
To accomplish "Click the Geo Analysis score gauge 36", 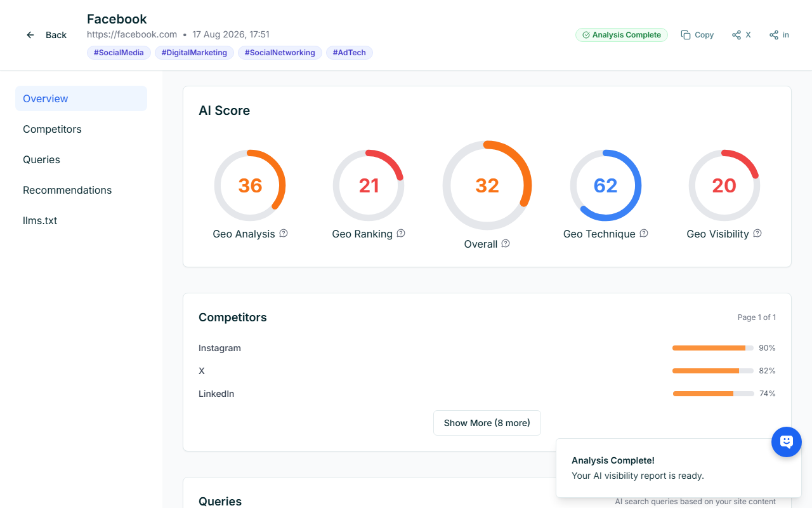I will click(250, 185).
